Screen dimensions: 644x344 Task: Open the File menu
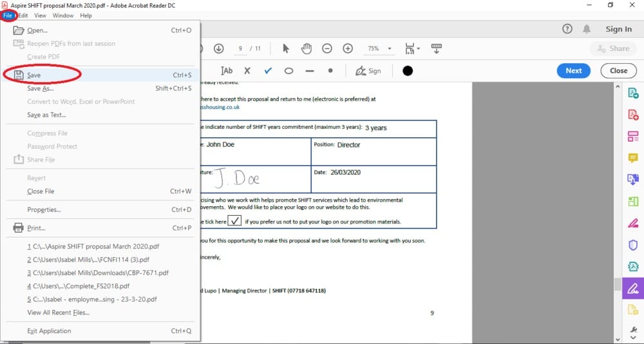(x=8, y=15)
